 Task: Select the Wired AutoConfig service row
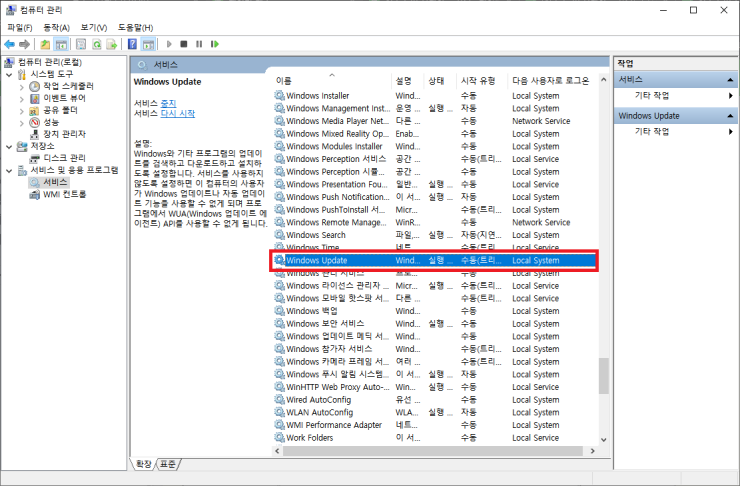(x=435, y=400)
